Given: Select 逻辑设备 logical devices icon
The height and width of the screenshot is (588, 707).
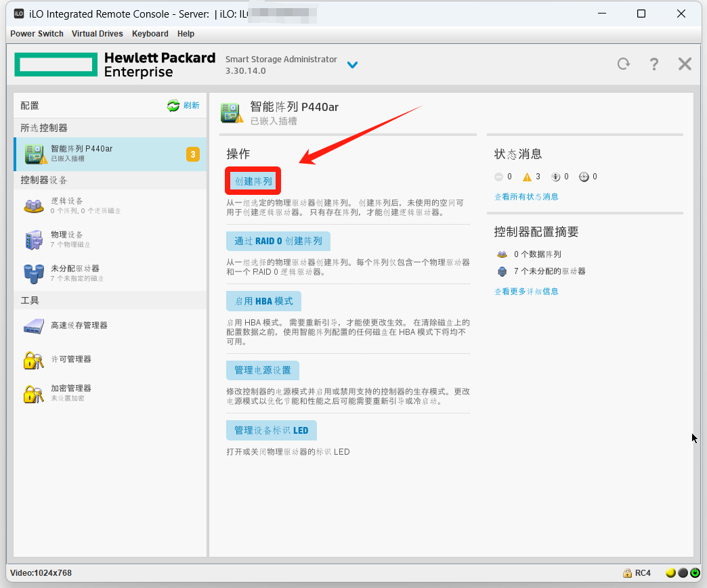Looking at the screenshot, I should coord(33,206).
